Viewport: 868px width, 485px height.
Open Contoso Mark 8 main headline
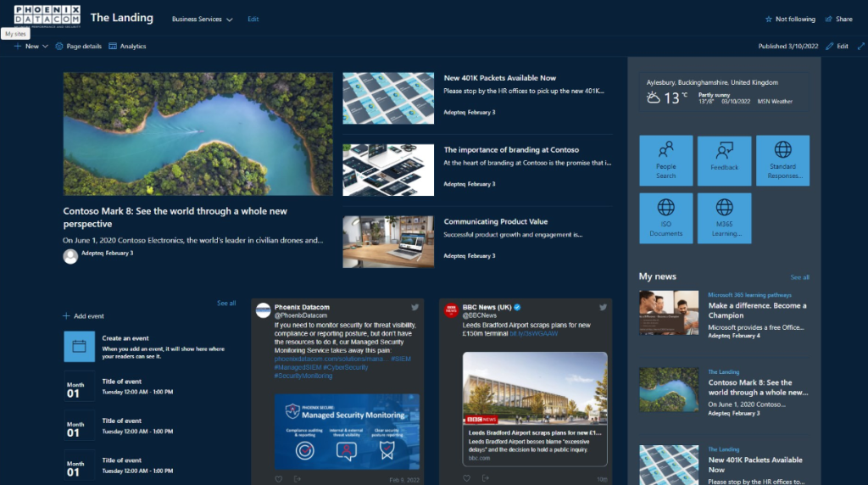click(175, 218)
